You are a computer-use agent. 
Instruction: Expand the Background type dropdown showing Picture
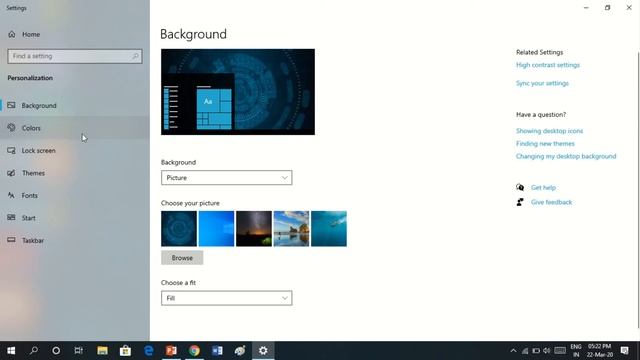pyautogui.click(x=227, y=178)
